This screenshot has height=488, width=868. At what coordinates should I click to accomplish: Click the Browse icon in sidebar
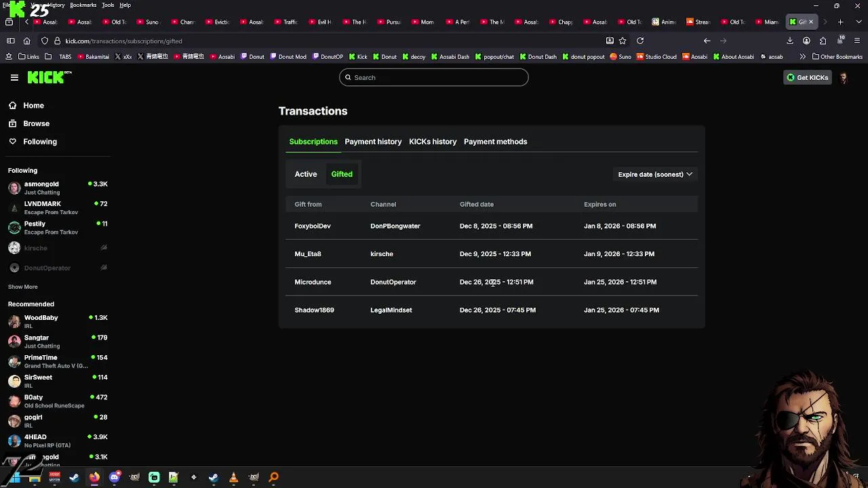(x=12, y=123)
